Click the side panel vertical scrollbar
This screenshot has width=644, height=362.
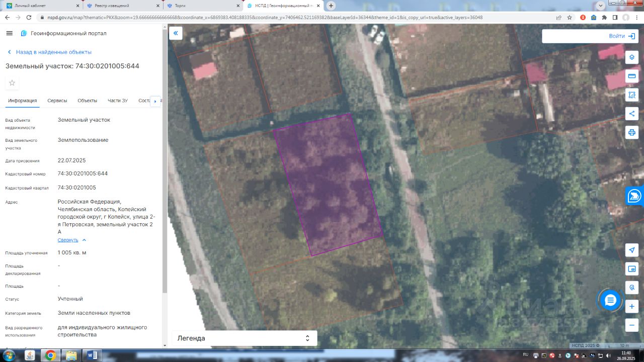(165, 161)
